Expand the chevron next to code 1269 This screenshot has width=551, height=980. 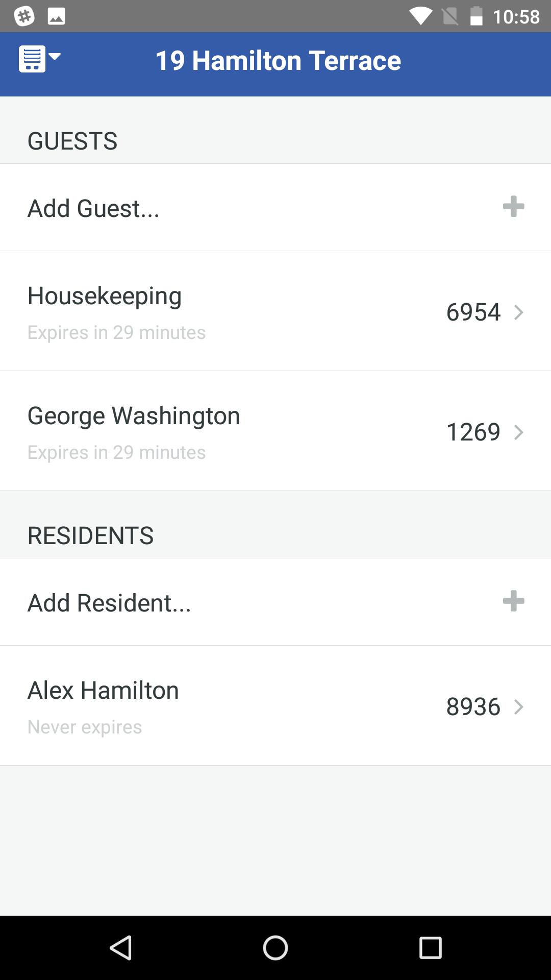(x=519, y=432)
